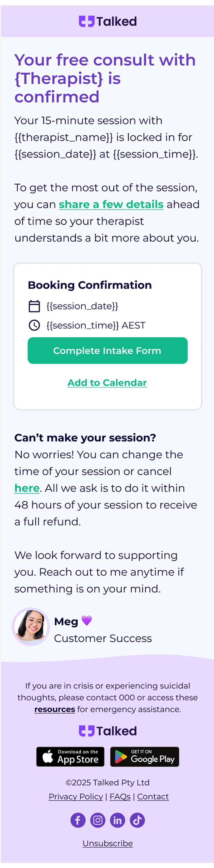Image resolution: width=214 pixels, height=868 pixels.
Task: Tap the Download on the App Store badge
Action: pyautogui.click(x=71, y=757)
